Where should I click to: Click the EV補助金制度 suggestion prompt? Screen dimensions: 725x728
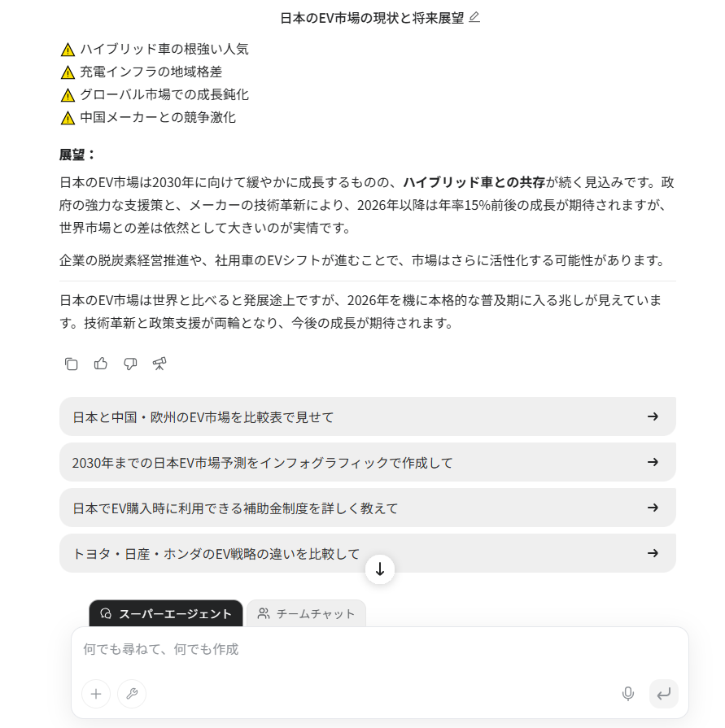click(x=366, y=507)
